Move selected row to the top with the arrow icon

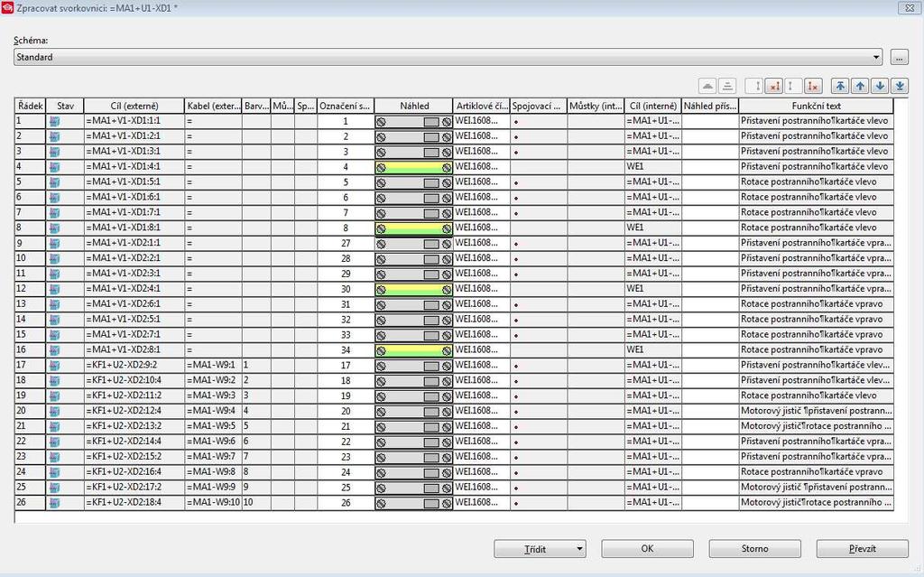tap(840, 86)
